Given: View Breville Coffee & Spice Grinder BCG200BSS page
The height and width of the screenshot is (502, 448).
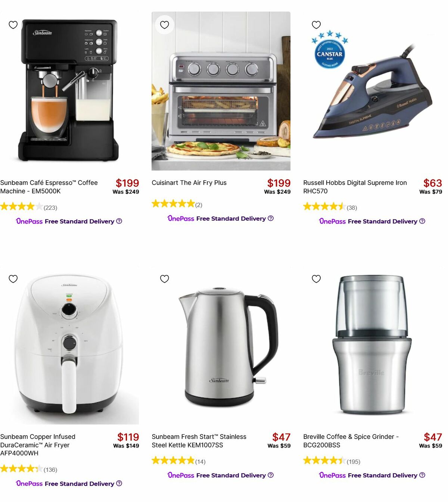Looking at the screenshot, I should 351,441.
